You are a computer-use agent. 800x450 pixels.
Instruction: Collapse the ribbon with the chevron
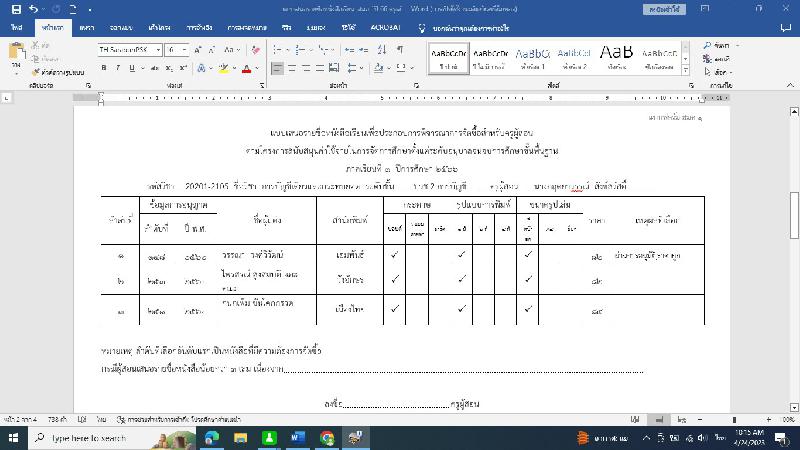pos(790,85)
